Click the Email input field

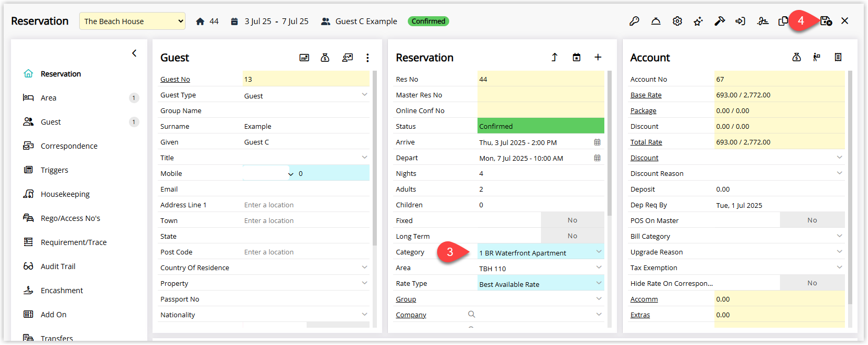(x=306, y=189)
